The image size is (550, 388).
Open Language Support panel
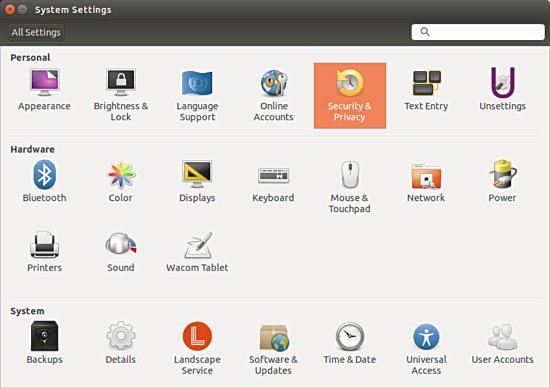(197, 95)
